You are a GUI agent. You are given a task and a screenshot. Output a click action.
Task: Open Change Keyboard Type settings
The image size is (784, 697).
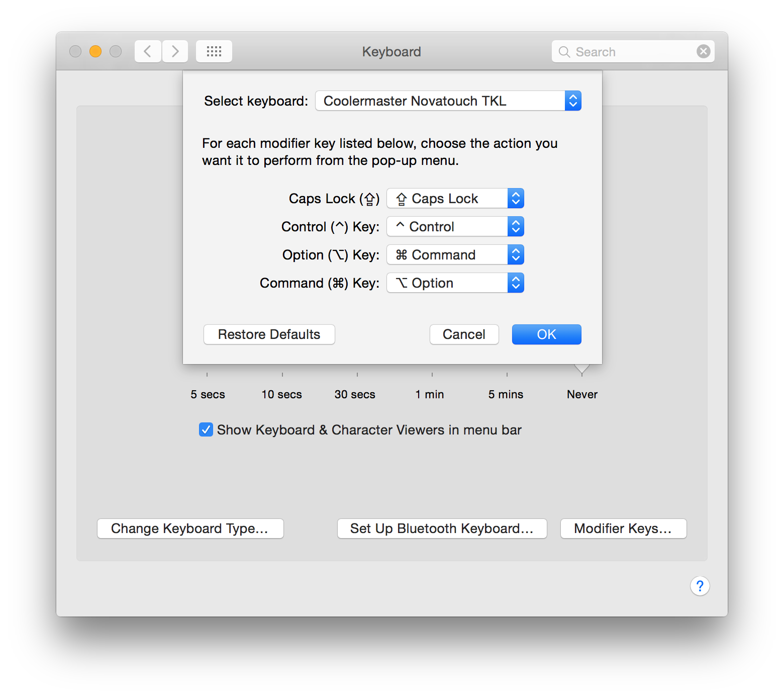pos(190,528)
